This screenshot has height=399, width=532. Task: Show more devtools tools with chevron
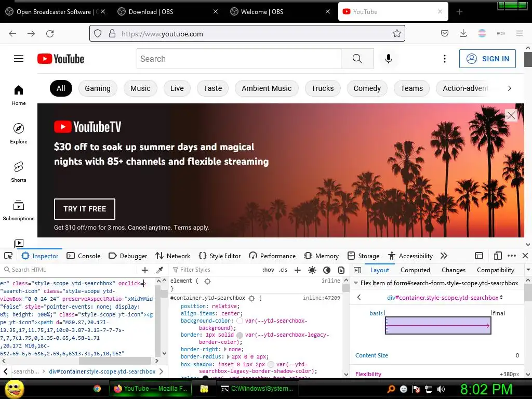coord(444,256)
